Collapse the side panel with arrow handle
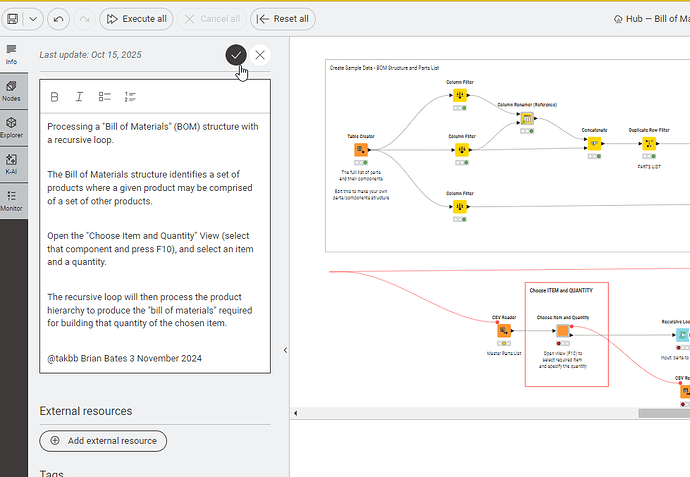 pos(285,350)
